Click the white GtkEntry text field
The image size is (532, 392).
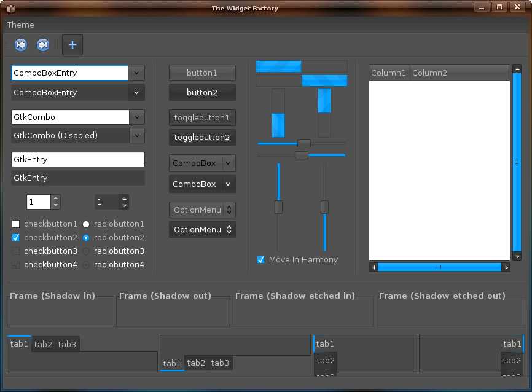coord(78,160)
